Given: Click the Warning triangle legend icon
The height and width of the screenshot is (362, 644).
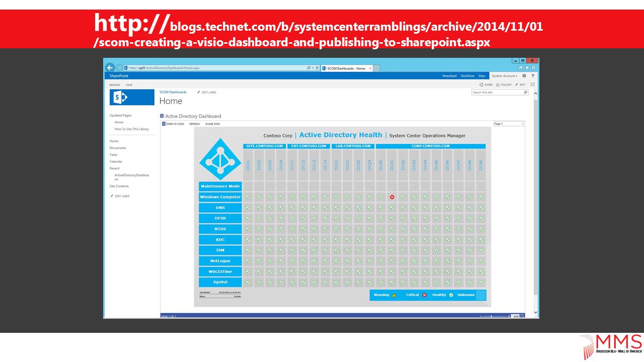Looking at the screenshot, I should point(394,295).
